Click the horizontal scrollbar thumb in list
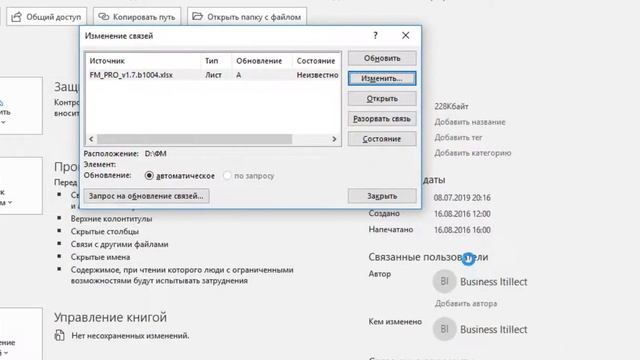 click(x=195, y=139)
